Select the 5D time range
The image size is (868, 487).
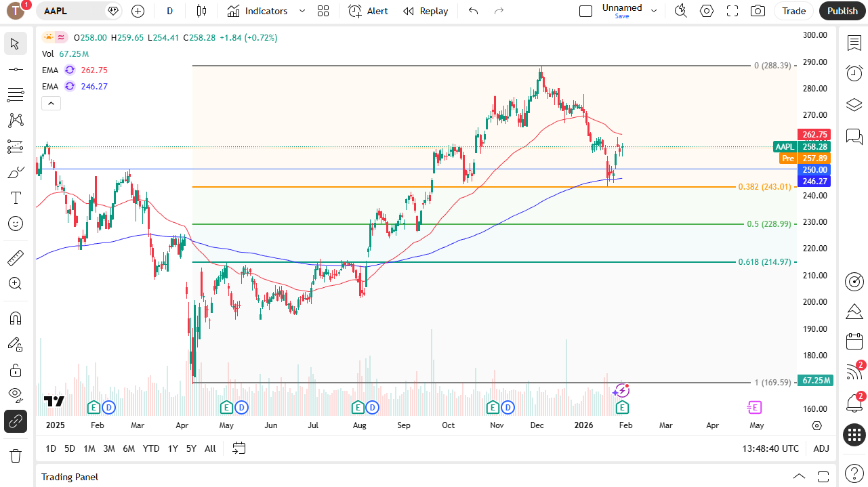(70, 448)
